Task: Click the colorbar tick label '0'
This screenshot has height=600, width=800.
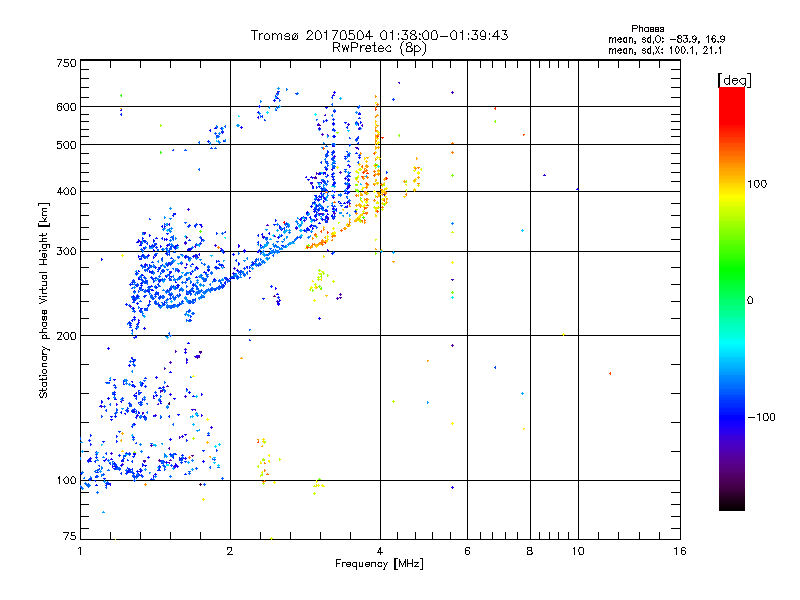Action: pyautogui.click(x=750, y=301)
